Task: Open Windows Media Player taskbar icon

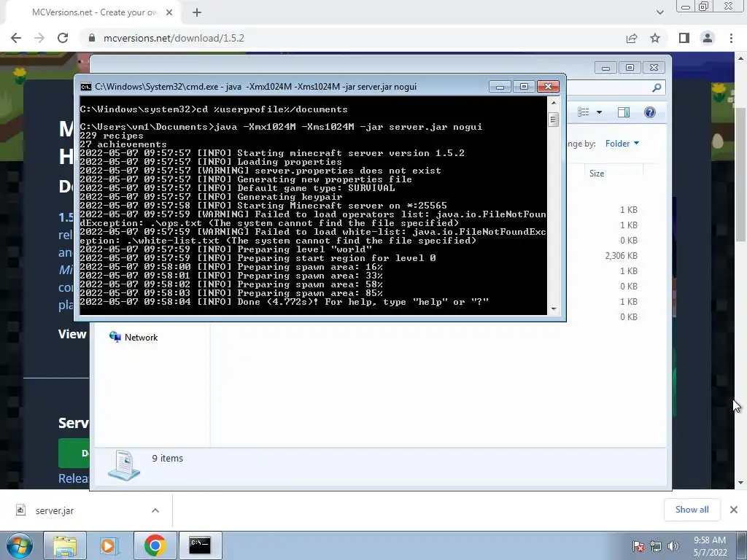Action: point(109,545)
